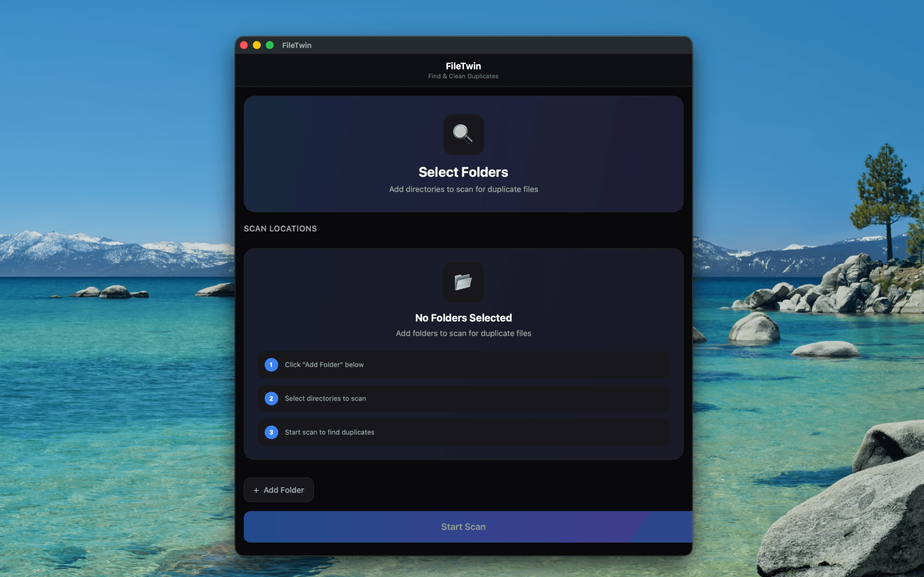Screen dimensions: 924x577
Task: Select the step 2 numbered badge
Action: tap(271, 398)
